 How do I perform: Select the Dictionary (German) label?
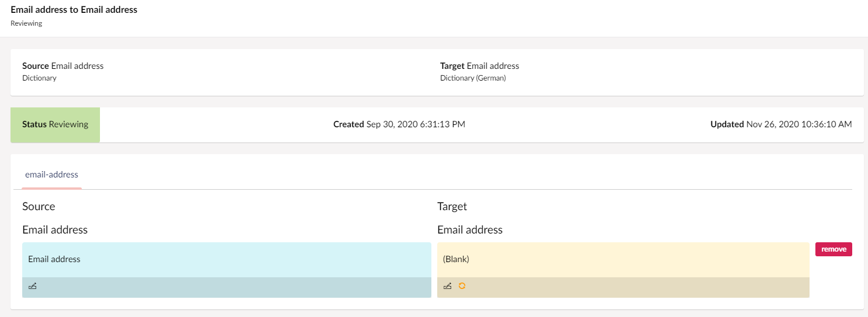coord(473,78)
